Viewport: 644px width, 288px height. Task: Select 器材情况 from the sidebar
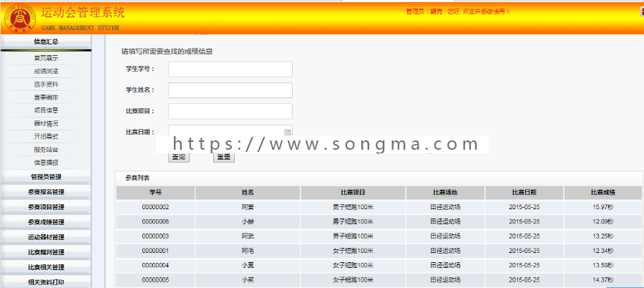pyautogui.click(x=46, y=123)
